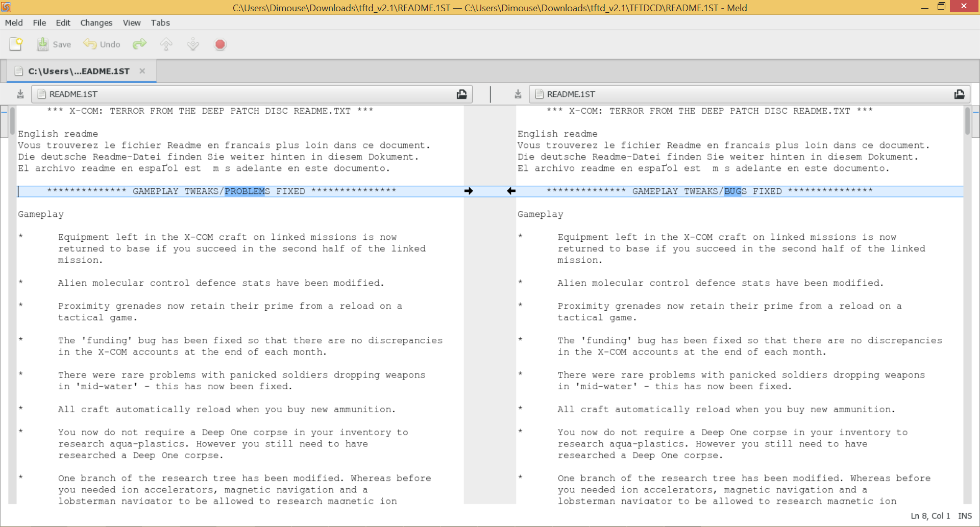Click the left pane README.1ST file field
The width and height of the screenshot is (980, 527).
252,94
